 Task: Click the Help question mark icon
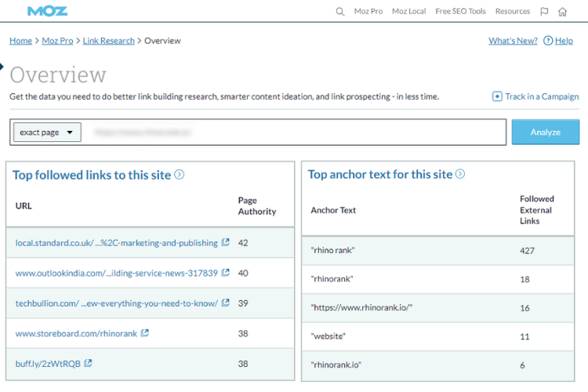click(x=548, y=41)
